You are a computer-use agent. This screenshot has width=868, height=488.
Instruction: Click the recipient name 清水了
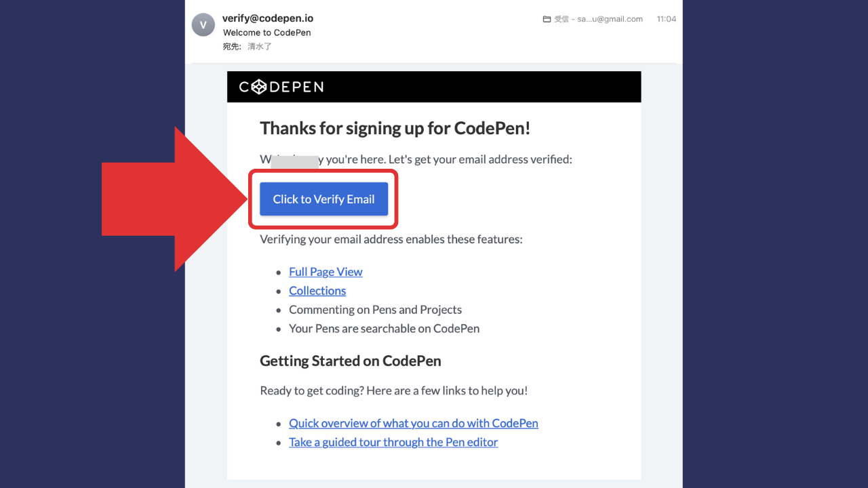coord(260,47)
